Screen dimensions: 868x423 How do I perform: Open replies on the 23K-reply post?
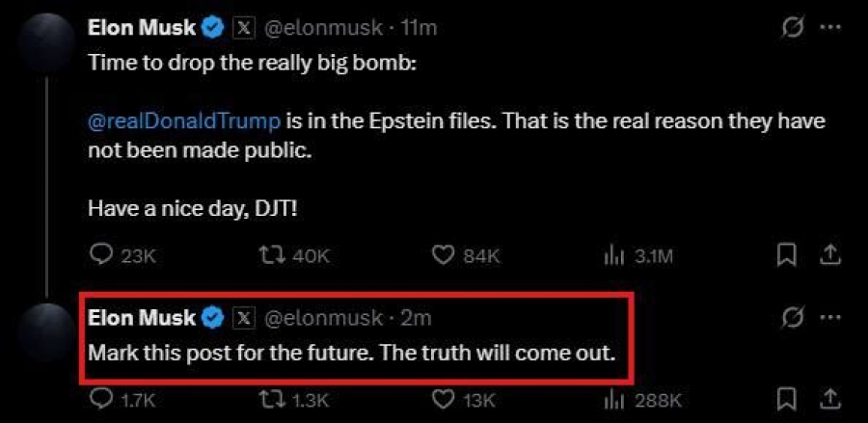[x=122, y=255]
